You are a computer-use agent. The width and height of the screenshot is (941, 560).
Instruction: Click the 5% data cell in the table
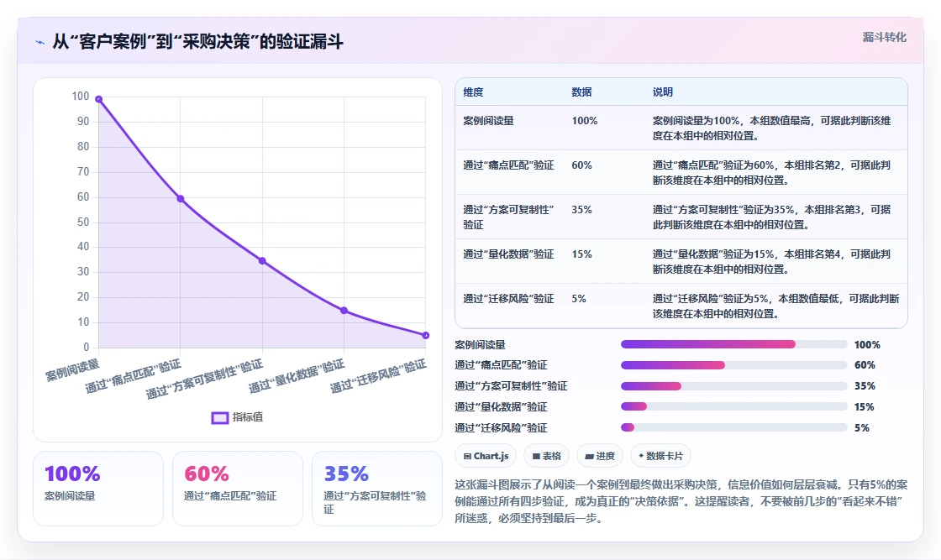[x=579, y=298]
